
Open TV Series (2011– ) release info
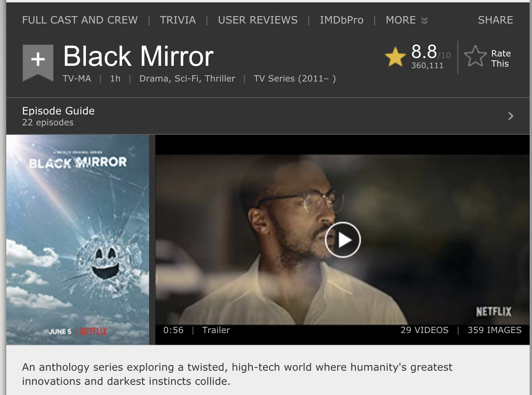pyautogui.click(x=295, y=78)
